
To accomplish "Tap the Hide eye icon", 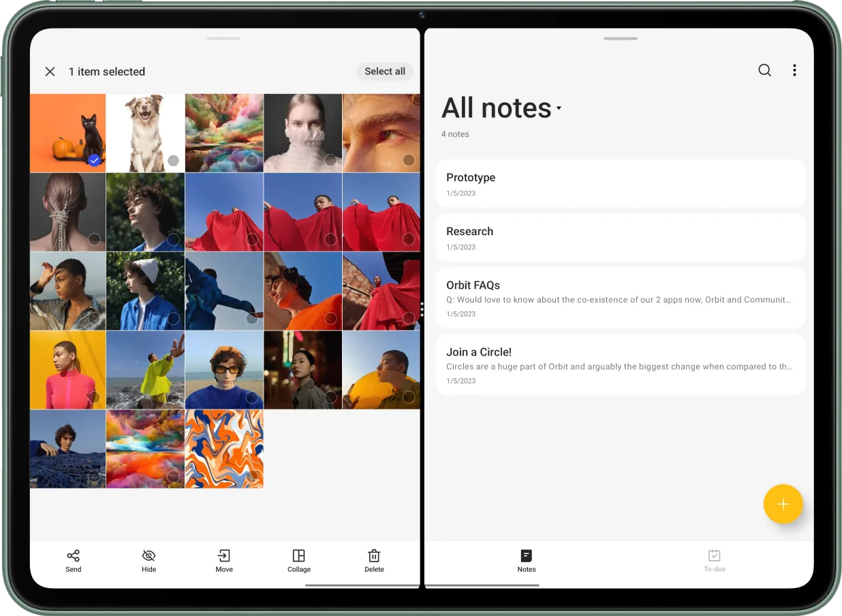I will click(x=149, y=556).
